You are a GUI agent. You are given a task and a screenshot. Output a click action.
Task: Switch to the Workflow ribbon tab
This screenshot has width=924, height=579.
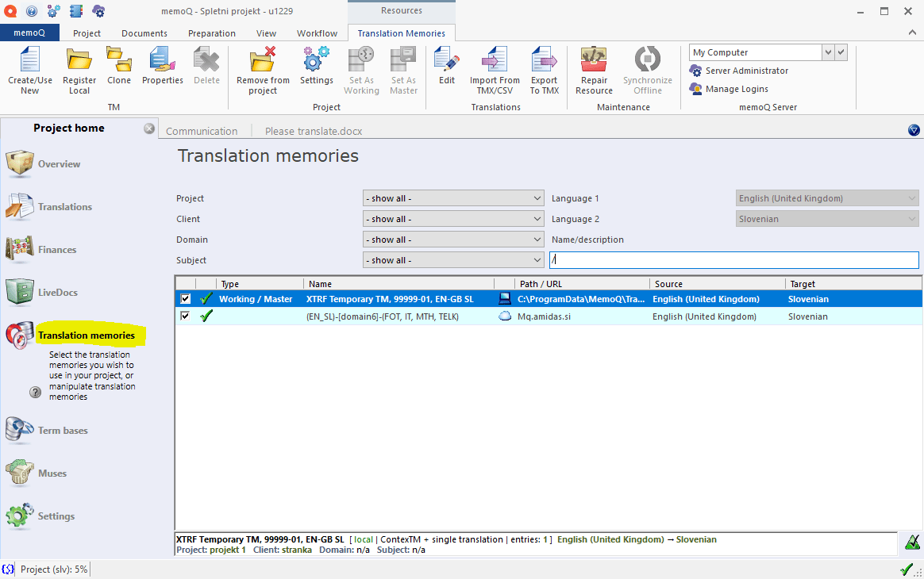[317, 33]
